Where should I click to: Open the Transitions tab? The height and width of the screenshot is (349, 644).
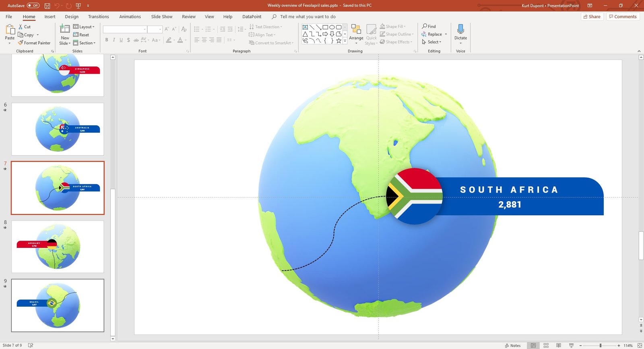coord(98,17)
